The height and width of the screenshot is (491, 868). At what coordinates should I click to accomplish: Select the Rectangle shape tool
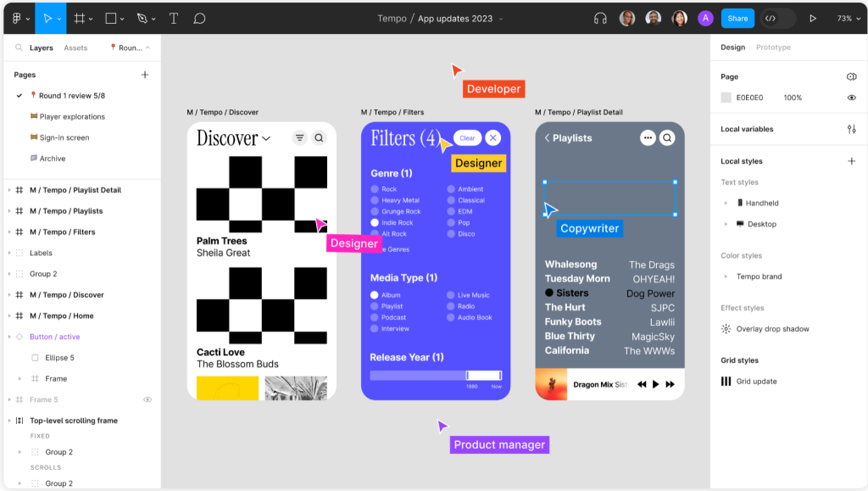[111, 19]
